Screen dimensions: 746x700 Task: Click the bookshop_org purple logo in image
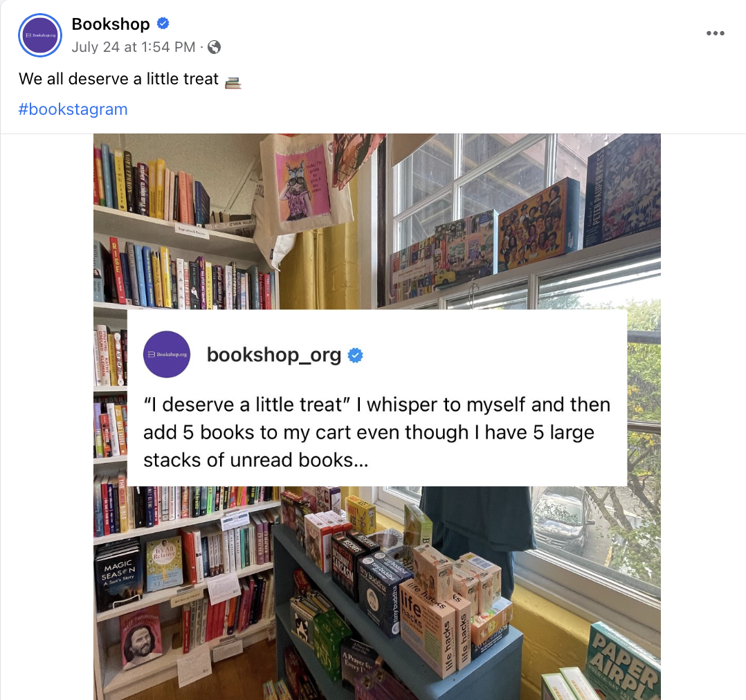coord(167,354)
